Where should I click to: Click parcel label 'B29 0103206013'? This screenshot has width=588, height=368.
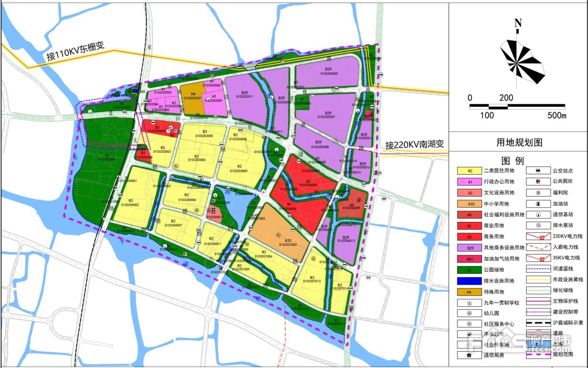346,239
